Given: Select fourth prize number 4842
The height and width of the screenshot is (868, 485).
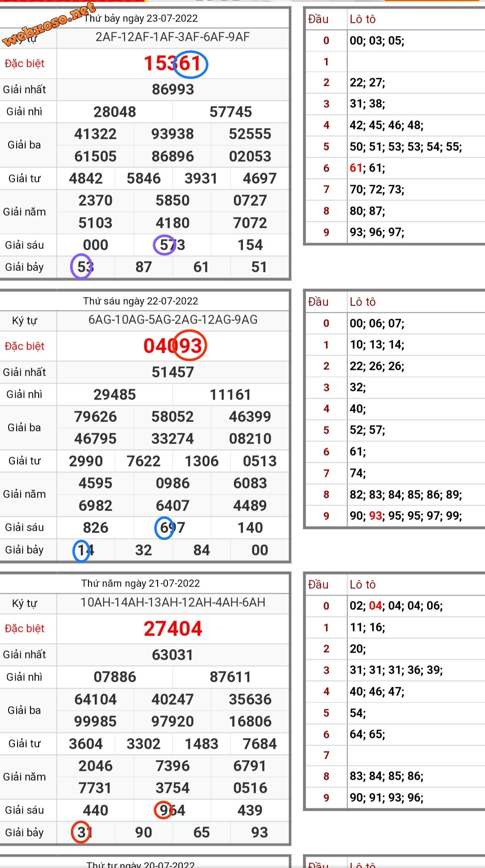Looking at the screenshot, I should (86, 178).
